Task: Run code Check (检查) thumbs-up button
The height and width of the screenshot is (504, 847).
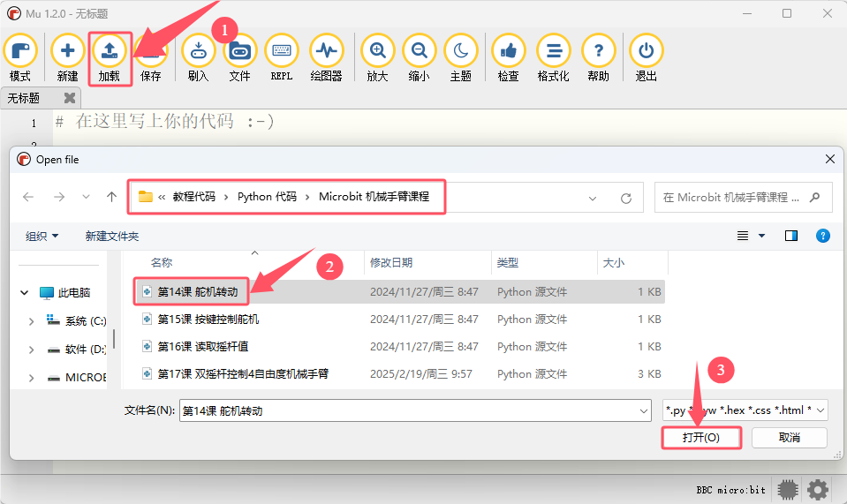Action: (509, 57)
